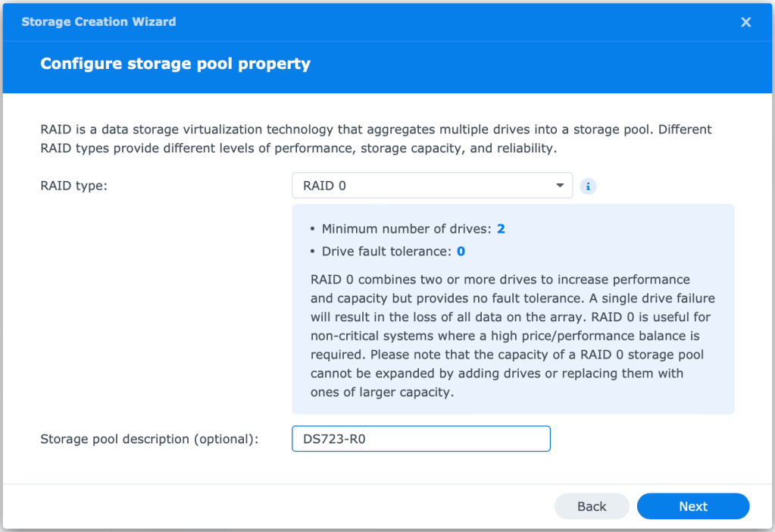
Task: Click the Storage Creation Wizard title
Action: click(98, 22)
